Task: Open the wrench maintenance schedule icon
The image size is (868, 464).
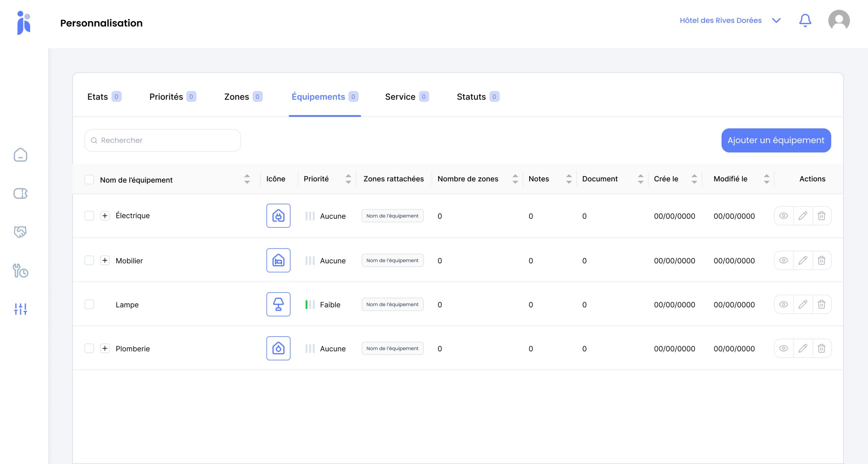Action: [20, 270]
